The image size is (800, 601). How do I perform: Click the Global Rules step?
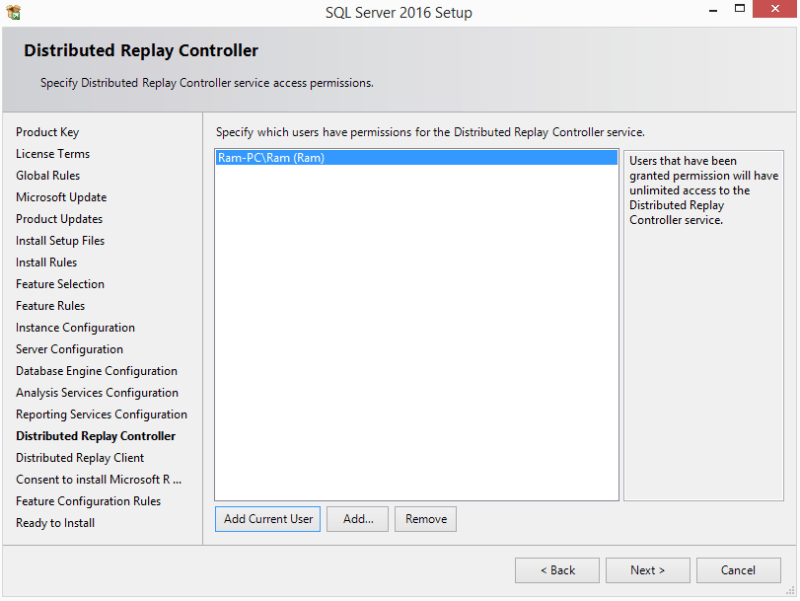coord(48,176)
